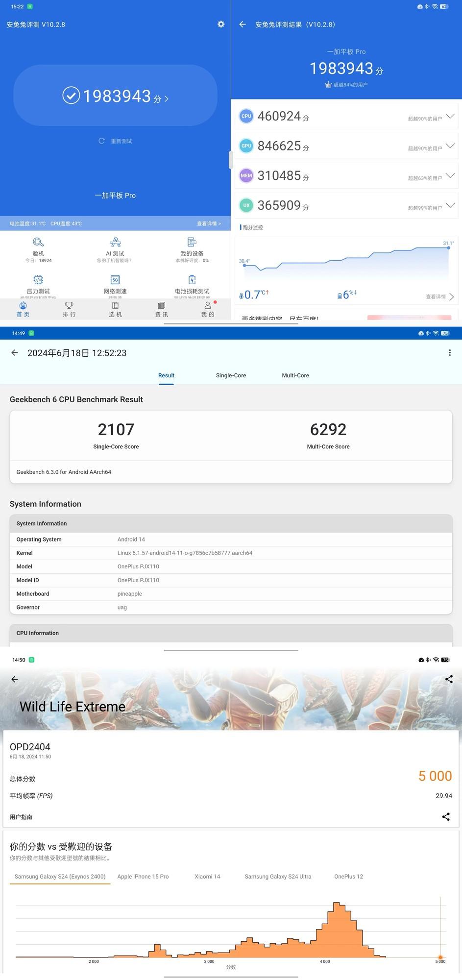Open 查看详情 in temperature bar
The image size is (462, 980).
tap(209, 223)
